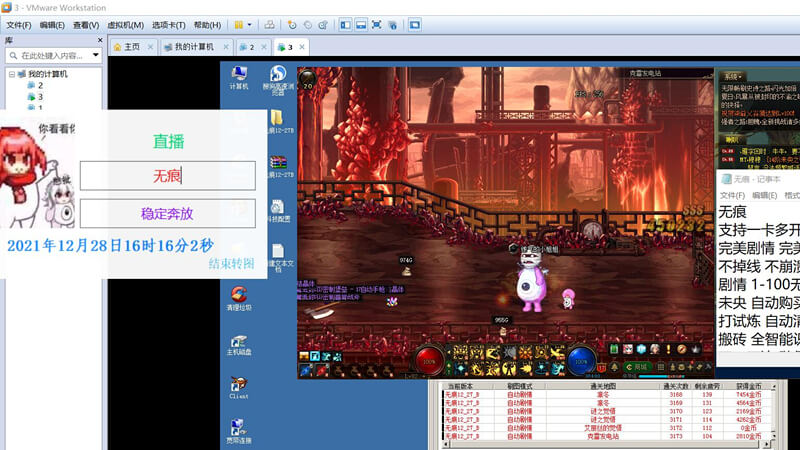Close the VM tab labeled 3
This screenshot has height=450, width=800.
click(302, 47)
